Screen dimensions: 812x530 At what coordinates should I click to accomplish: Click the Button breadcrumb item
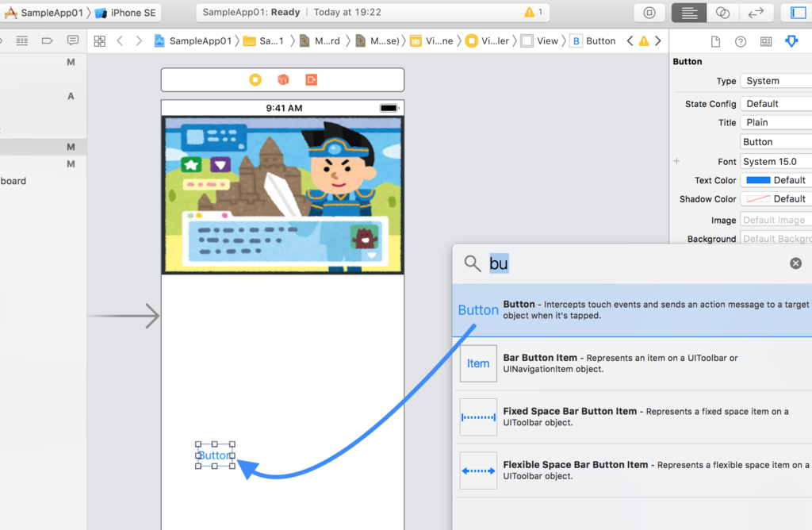593,41
